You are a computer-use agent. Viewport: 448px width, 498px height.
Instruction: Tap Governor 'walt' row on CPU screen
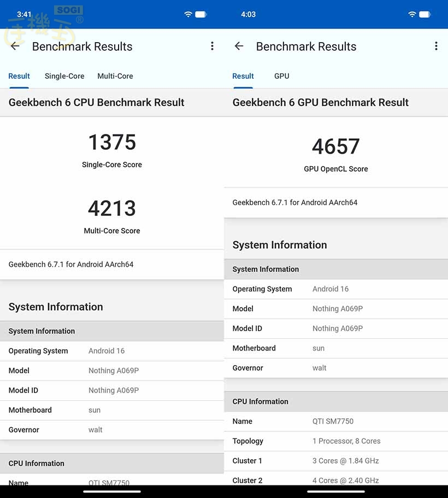[x=112, y=430]
